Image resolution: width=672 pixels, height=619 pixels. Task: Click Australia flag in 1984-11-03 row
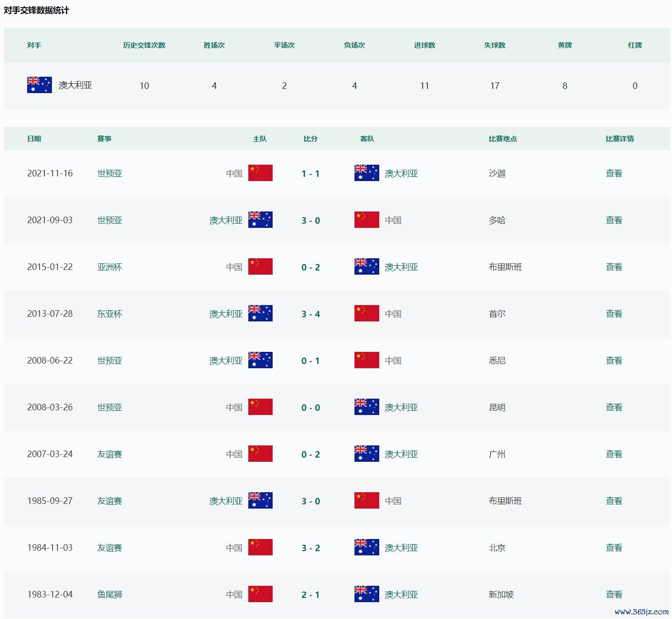(x=367, y=547)
